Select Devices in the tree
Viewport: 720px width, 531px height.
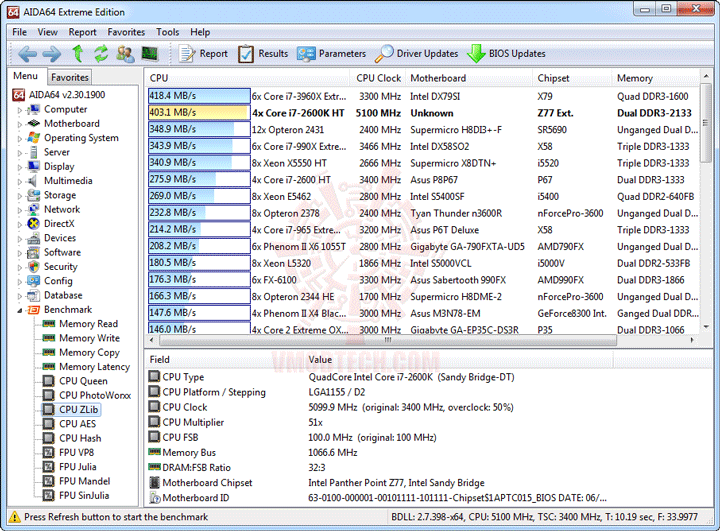(60, 238)
